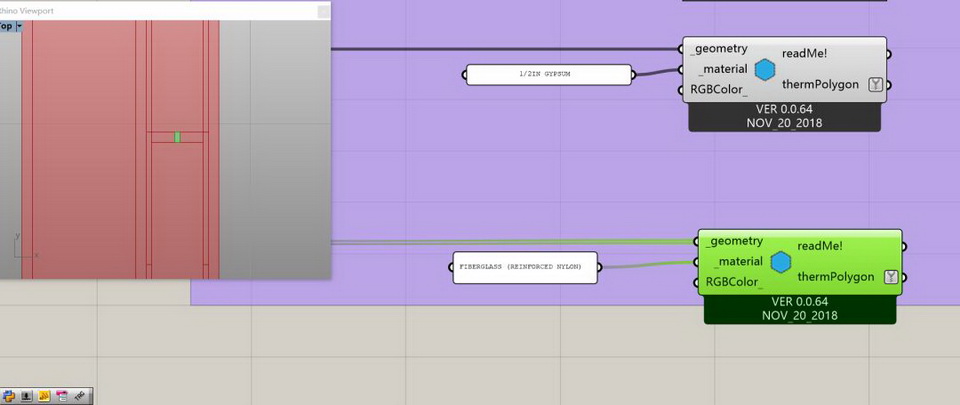Click the blue hexagon icon on the gypsum component
Screen dimensions: 960x405
point(765,70)
